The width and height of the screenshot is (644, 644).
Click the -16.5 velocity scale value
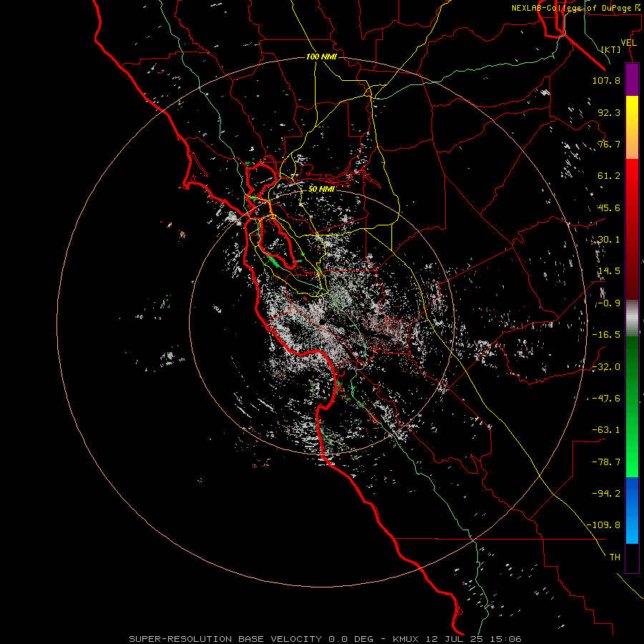[606, 335]
